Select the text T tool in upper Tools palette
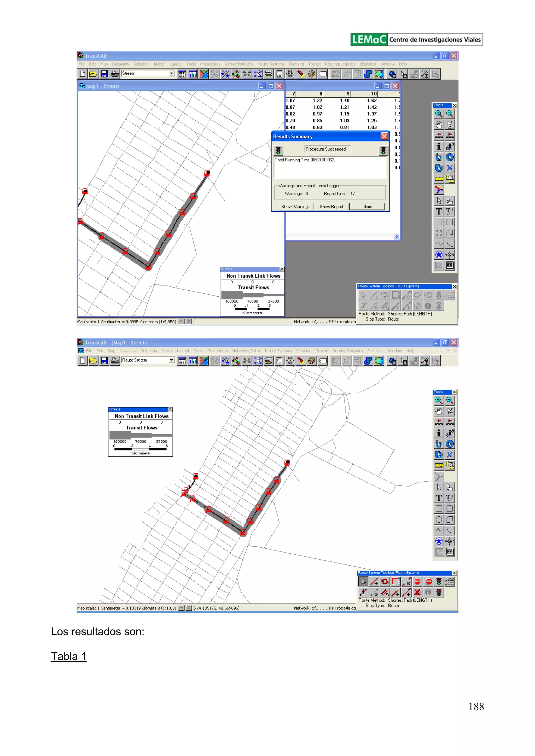Screen dimensions: 535x756 pos(439,211)
